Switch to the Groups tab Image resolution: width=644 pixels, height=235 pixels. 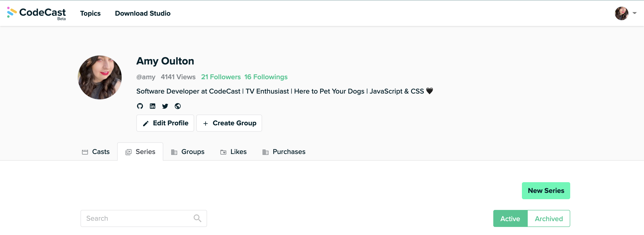coord(188,152)
